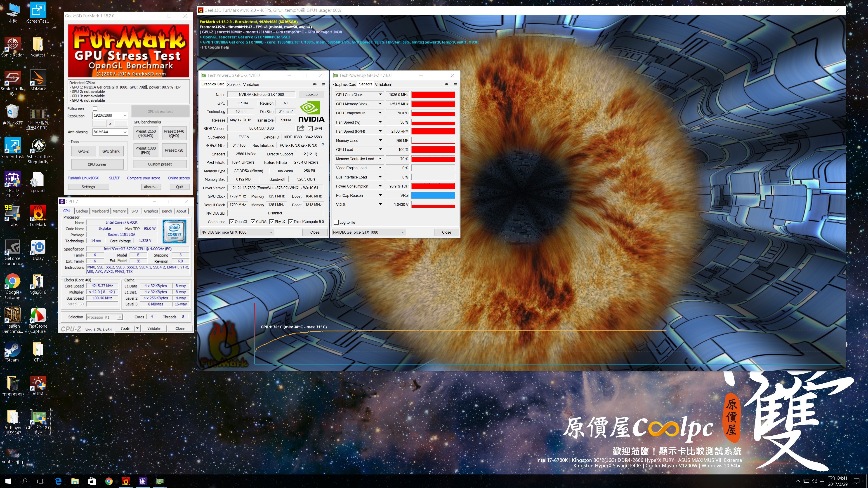Click the Custom preset button
Viewport: 868px width, 488px height.
(160, 164)
